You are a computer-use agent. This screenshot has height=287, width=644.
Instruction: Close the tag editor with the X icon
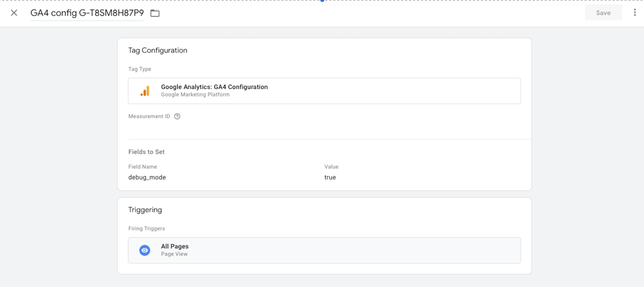tap(14, 13)
